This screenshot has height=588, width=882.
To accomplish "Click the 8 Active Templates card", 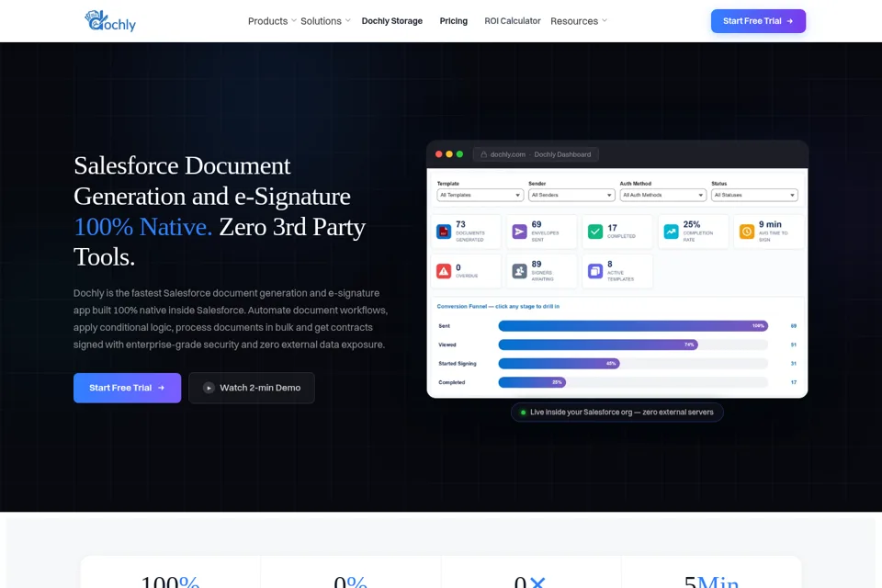I will 617,271.
